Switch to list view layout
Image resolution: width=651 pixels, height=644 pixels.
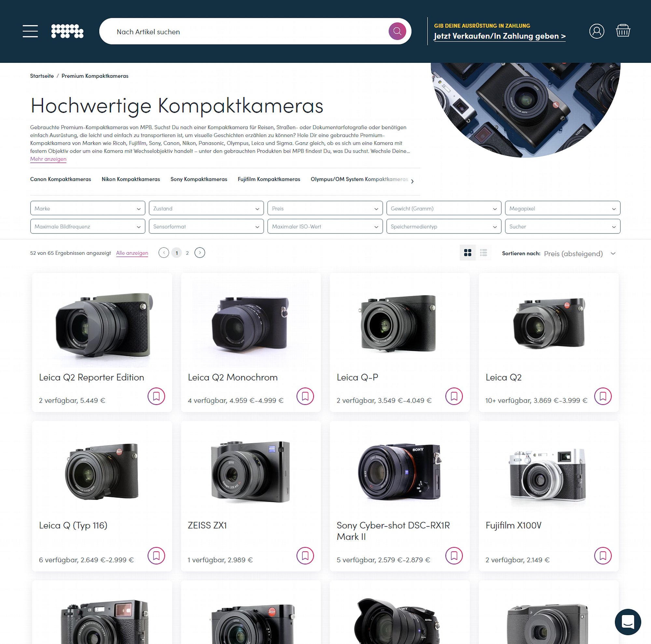click(483, 252)
